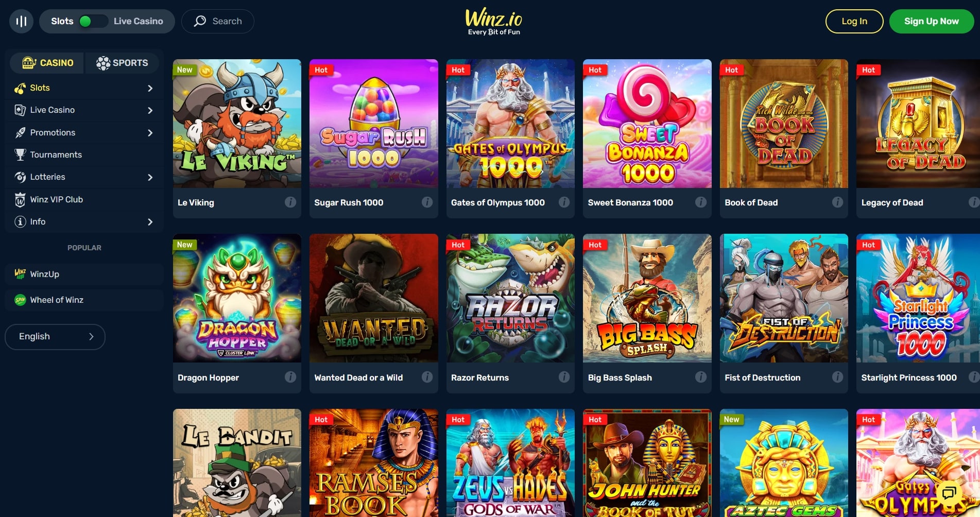Collapse sidebar using the bars menu icon
Image resolution: width=980 pixels, height=517 pixels.
[21, 21]
